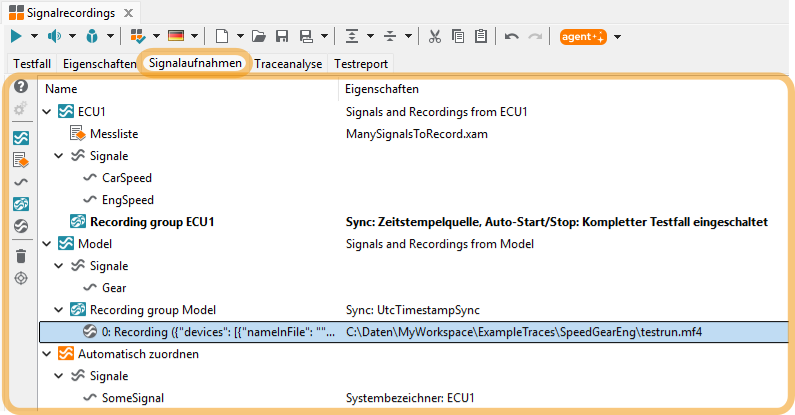
Task: Click the Redo arrow icon
Action: 535,36
